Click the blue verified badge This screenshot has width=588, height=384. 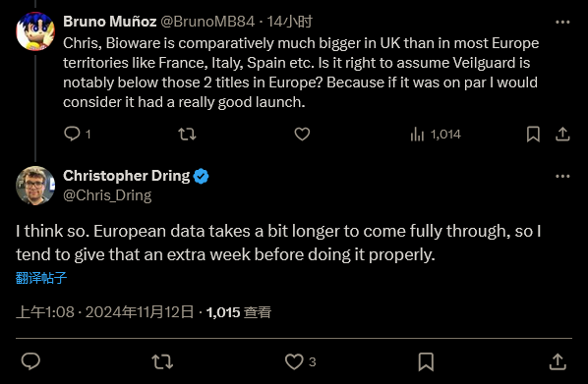pyautogui.click(x=202, y=176)
